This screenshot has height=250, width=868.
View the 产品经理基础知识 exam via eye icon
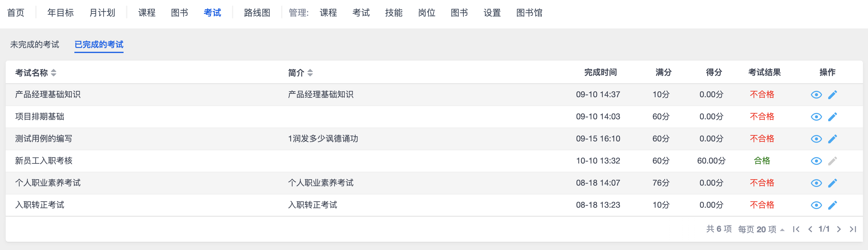pos(816,95)
